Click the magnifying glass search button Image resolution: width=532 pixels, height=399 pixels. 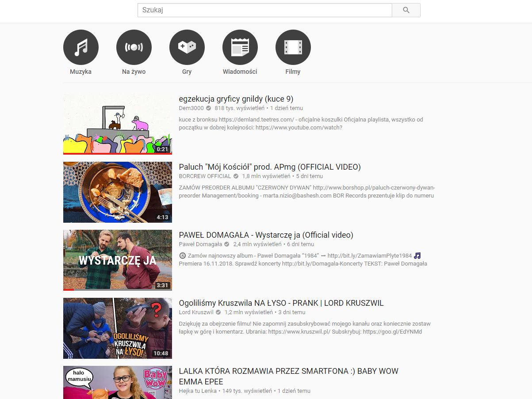(x=406, y=10)
